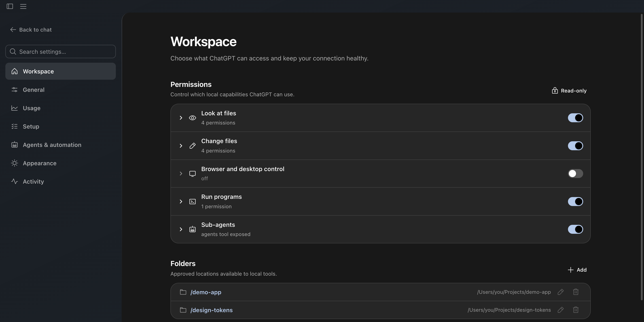
Task: Open Agents & automation settings
Action: coord(61,145)
